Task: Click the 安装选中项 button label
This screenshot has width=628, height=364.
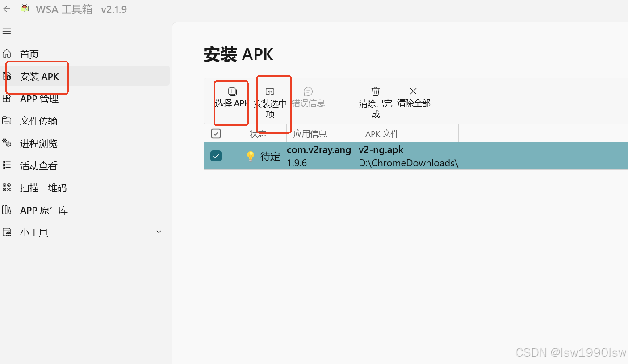Action: coord(270,109)
